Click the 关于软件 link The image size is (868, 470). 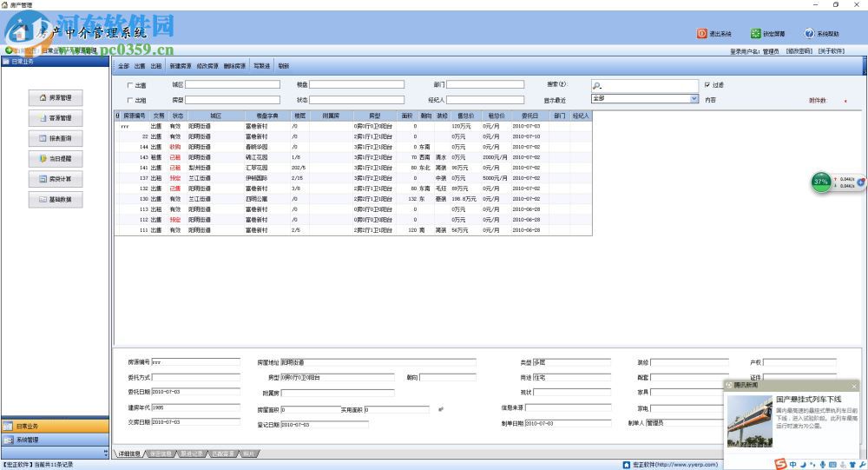[x=832, y=51]
